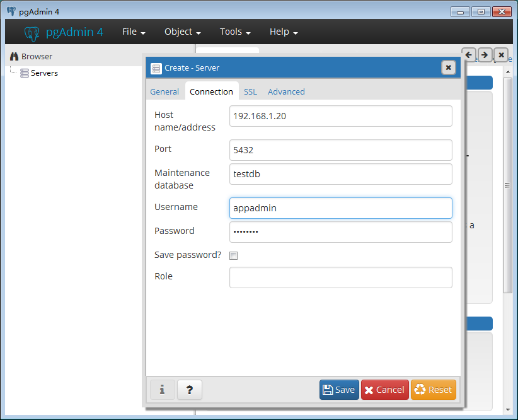Switch to the SSL tab
Image resolution: width=518 pixels, height=420 pixels.
[x=250, y=91]
